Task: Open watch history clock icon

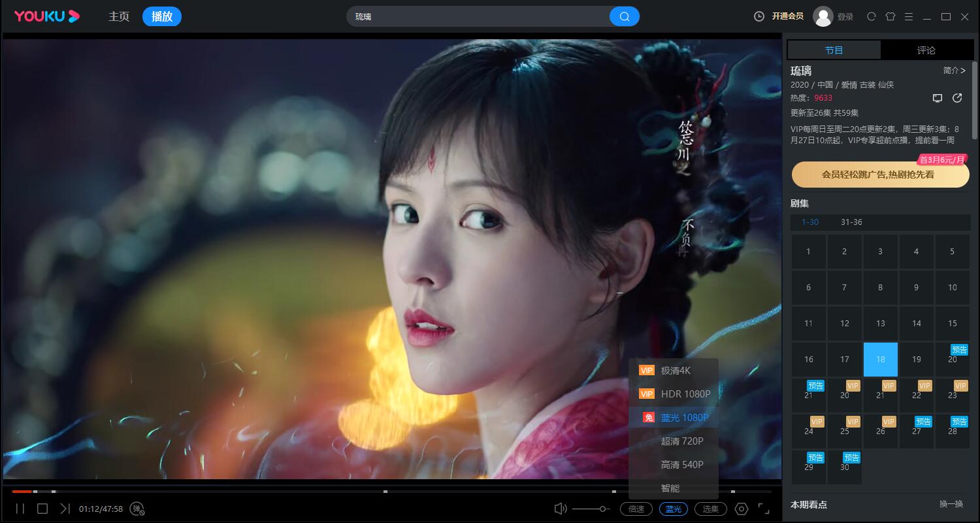Action: tap(759, 16)
